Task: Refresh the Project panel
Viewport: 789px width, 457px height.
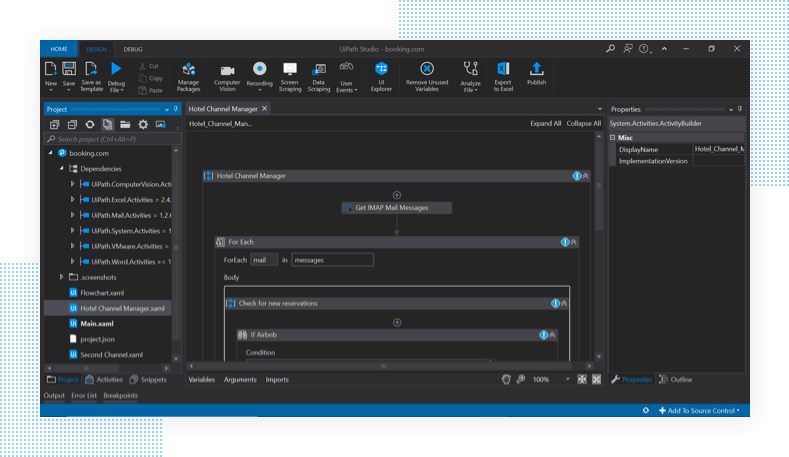Action: (90, 124)
